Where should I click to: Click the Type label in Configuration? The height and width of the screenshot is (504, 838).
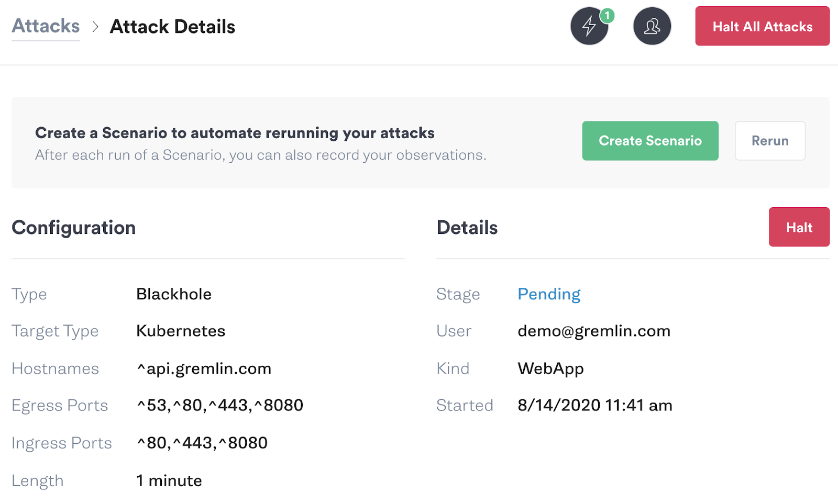point(29,294)
